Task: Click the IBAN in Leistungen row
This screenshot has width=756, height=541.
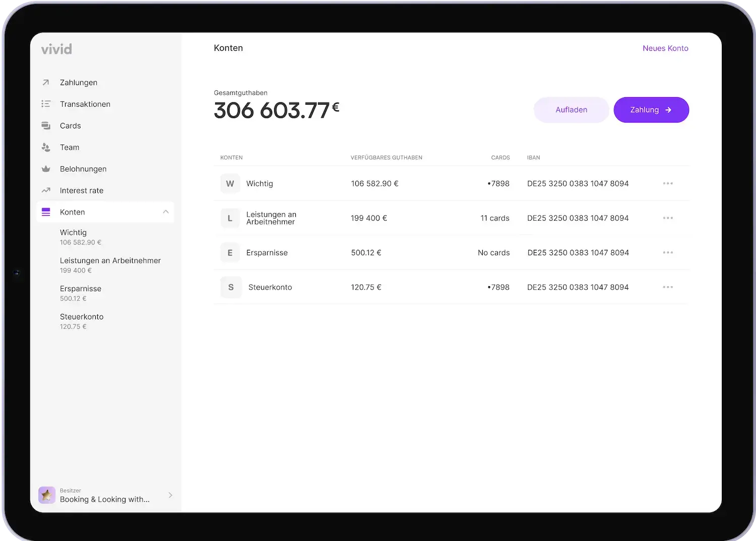Action: click(x=578, y=218)
